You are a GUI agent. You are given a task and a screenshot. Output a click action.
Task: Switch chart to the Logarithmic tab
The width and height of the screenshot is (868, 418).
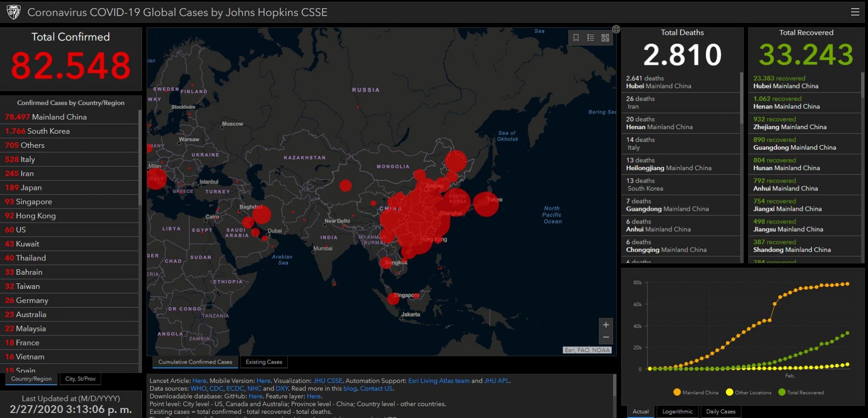[x=677, y=411]
